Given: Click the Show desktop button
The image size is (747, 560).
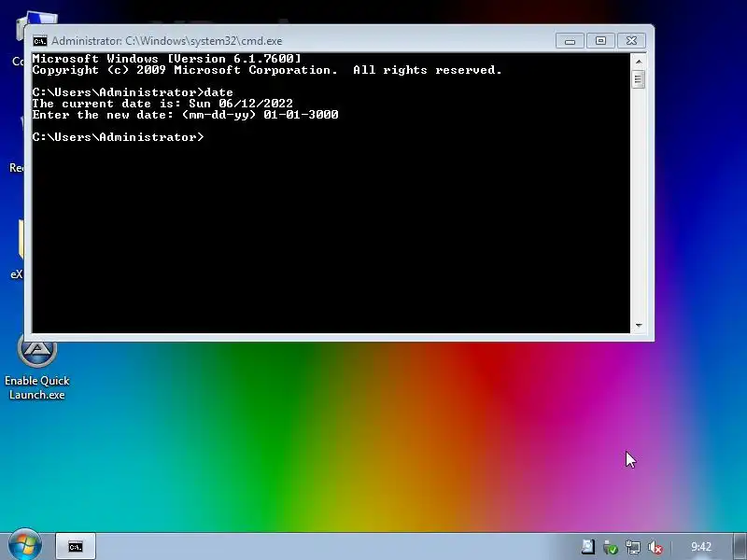Looking at the screenshot, I should (x=740, y=546).
